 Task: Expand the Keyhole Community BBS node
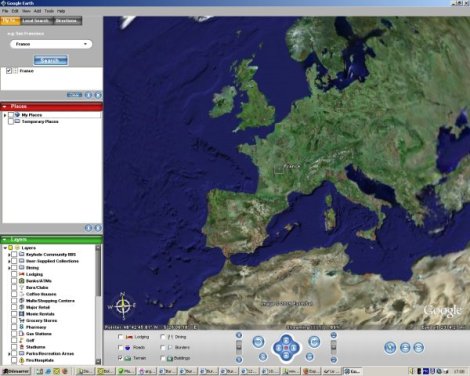coord(9,255)
